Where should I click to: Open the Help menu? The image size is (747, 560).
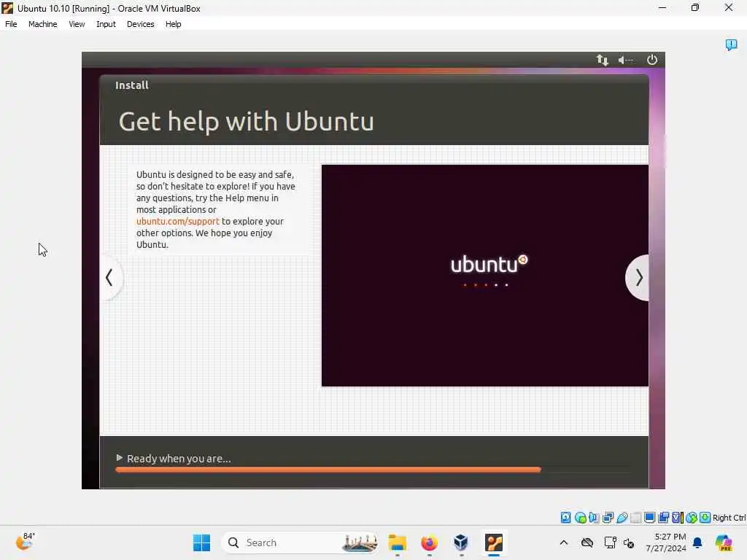(x=174, y=24)
